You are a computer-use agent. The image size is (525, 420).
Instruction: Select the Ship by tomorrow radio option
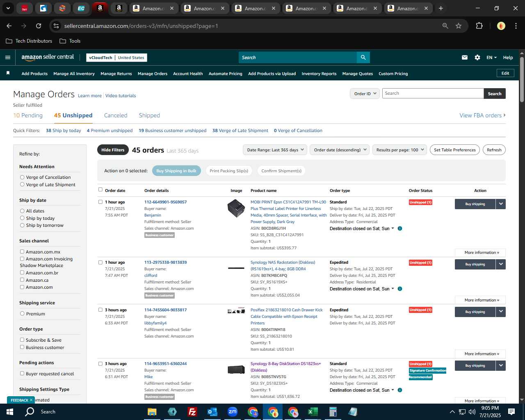click(x=22, y=225)
